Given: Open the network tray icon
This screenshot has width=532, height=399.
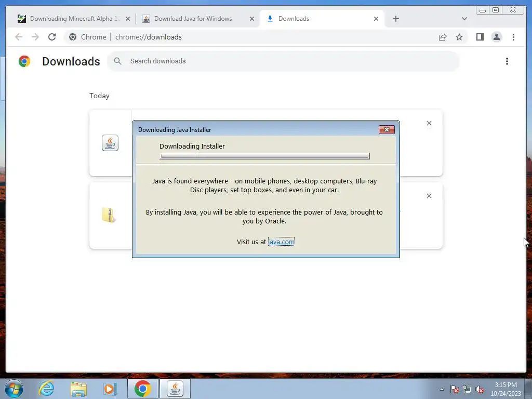Looking at the screenshot, I should (467, 389).
